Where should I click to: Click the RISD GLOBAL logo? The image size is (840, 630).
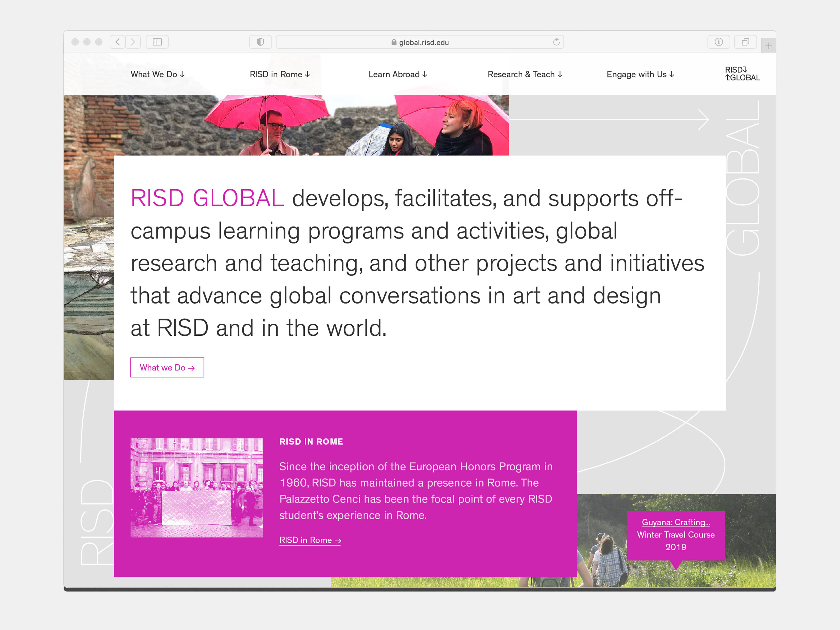742,74
